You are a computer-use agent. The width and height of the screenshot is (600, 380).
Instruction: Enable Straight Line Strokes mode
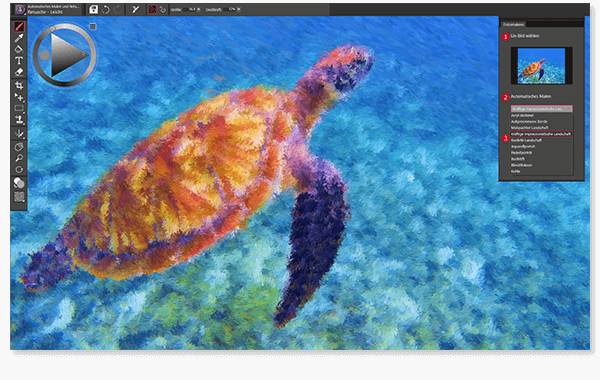click(x=163, y=10)
